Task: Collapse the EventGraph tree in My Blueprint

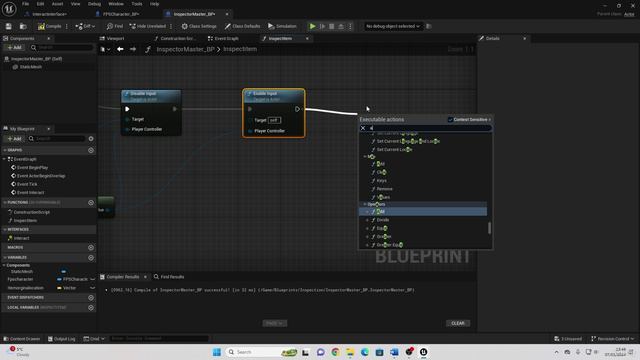Action: point(4,159)
